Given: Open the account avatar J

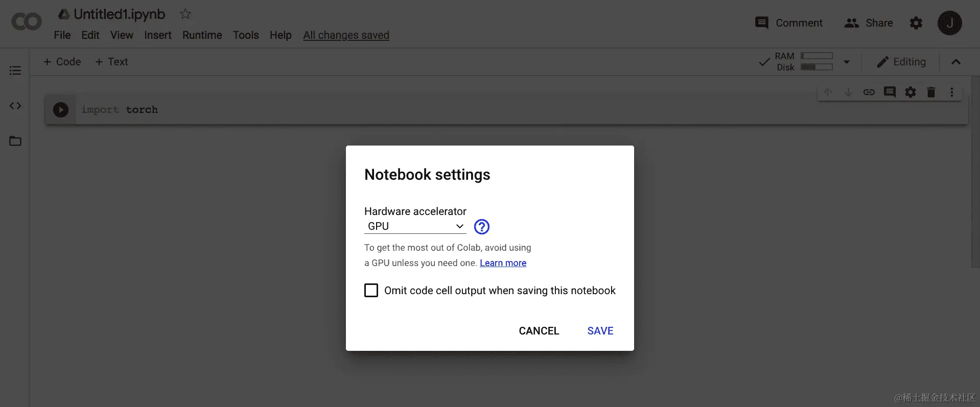Looking at the screenshot, I should 950,23.
